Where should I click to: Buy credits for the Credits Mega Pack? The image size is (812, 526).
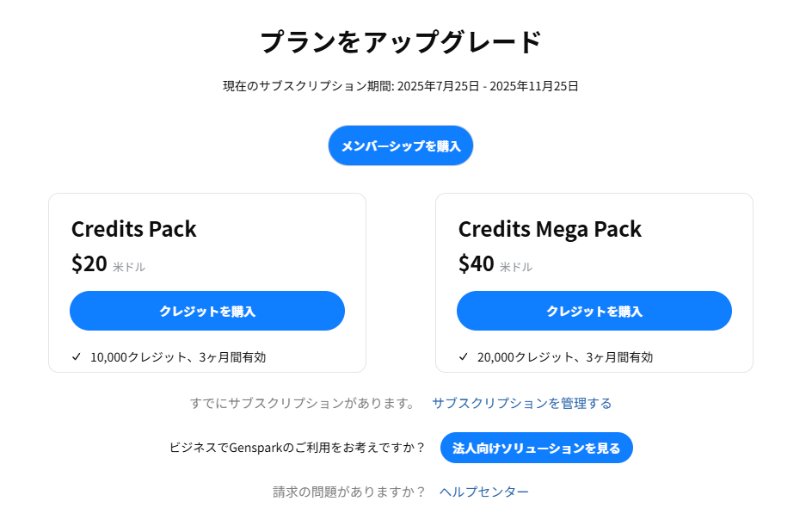click(x=594, y=311)
